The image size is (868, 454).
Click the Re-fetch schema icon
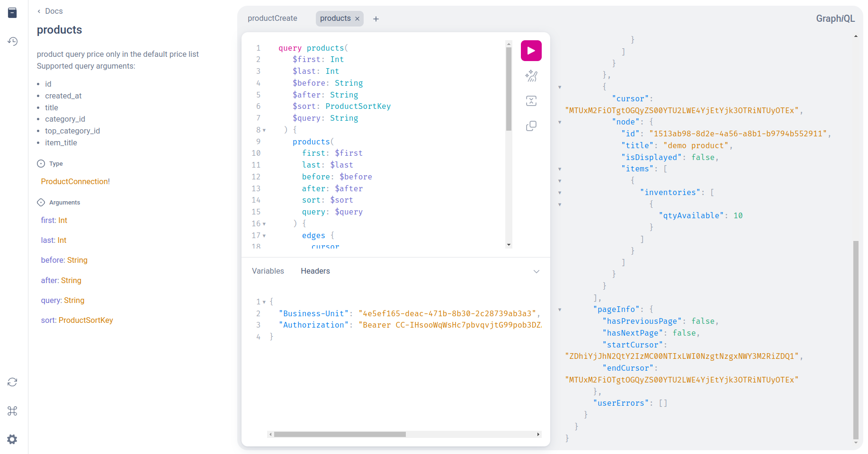(12, 382)
